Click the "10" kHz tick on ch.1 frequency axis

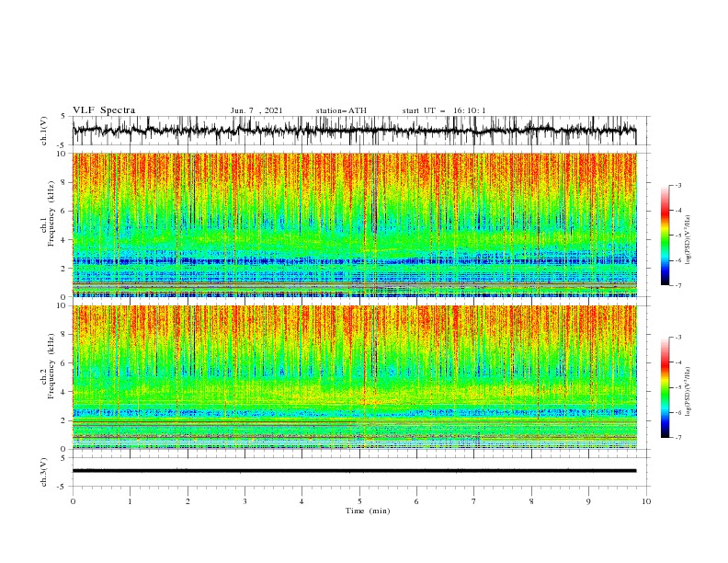[x=63, y=154]
